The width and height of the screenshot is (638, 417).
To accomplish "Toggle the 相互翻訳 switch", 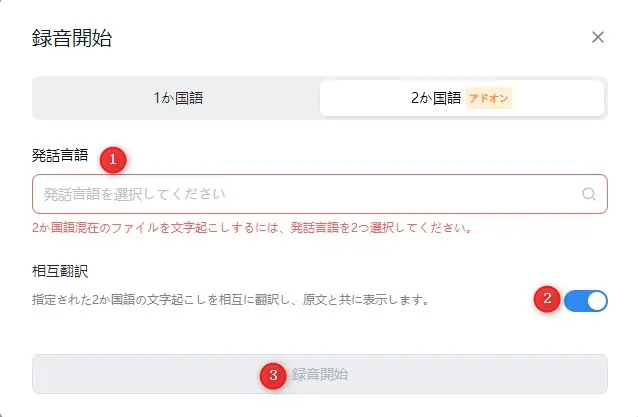I will pyautogui.click(x=586, y=300).
